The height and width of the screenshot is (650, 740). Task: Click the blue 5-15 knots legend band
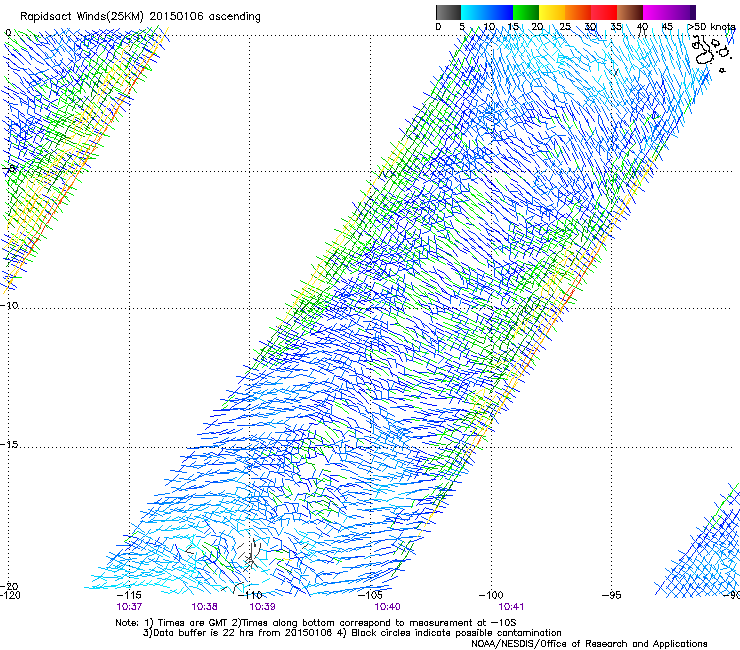487,12
